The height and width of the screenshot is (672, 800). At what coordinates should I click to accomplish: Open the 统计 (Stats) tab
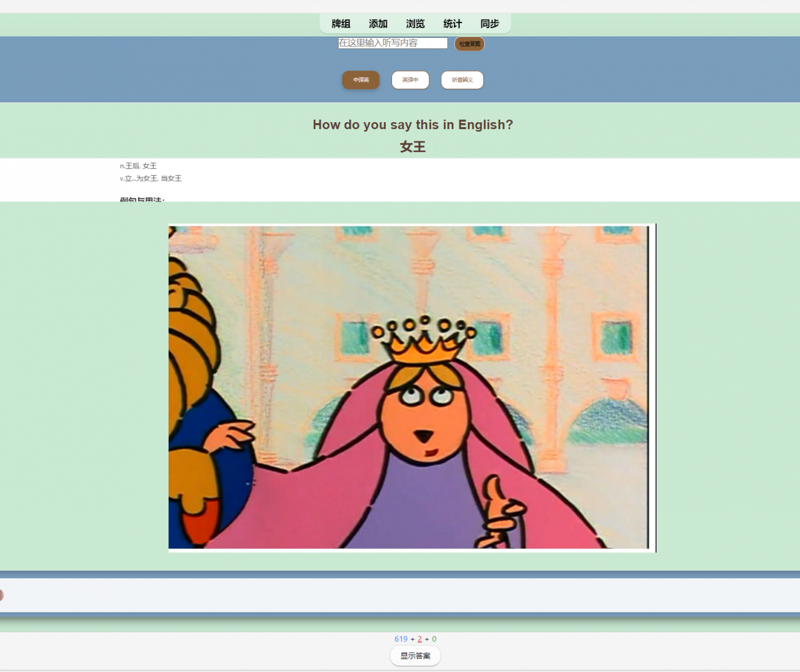[453, 23]
